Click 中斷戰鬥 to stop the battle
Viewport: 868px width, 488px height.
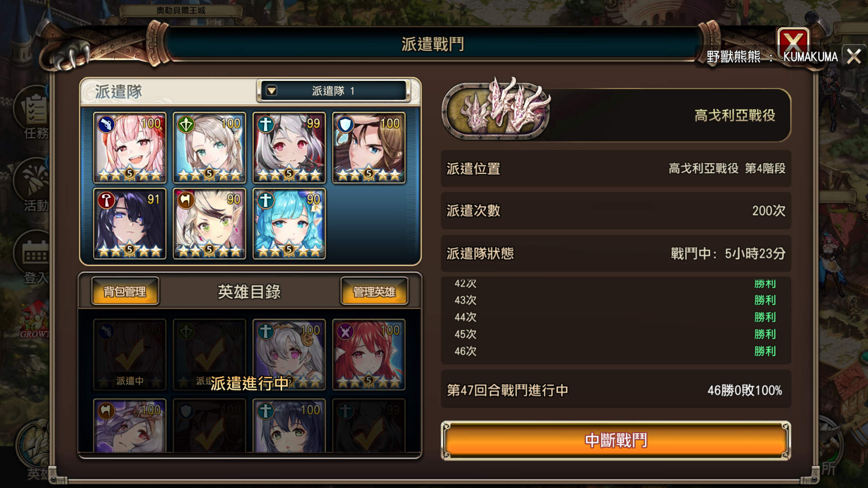[x=616, y=441]
